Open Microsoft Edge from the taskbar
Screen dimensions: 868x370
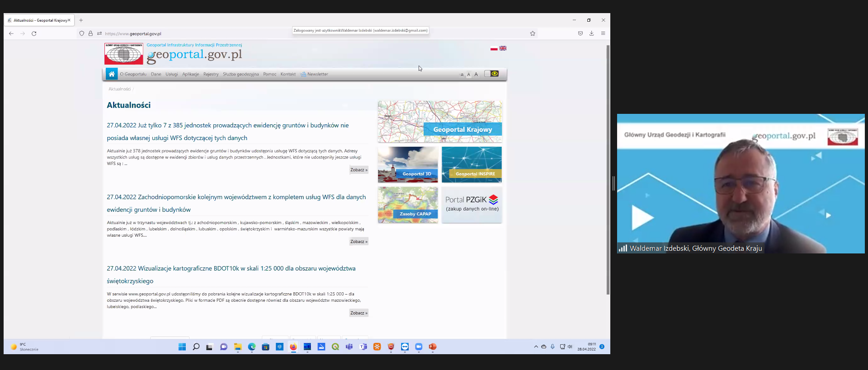(x=252, y=347)
